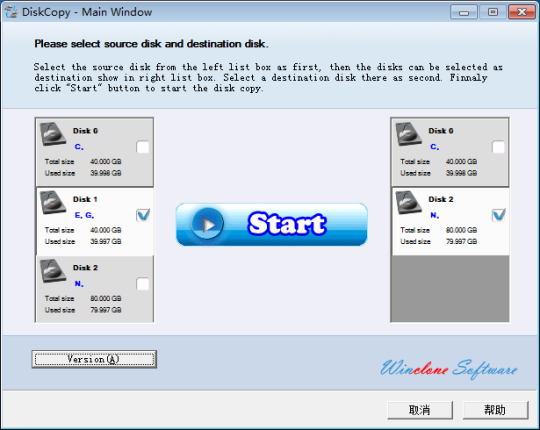Click the Disk 2 drive icon in destination list
The width and height of the screenshot is (540, 430).
pyautogui.click(x=408, y=203)
